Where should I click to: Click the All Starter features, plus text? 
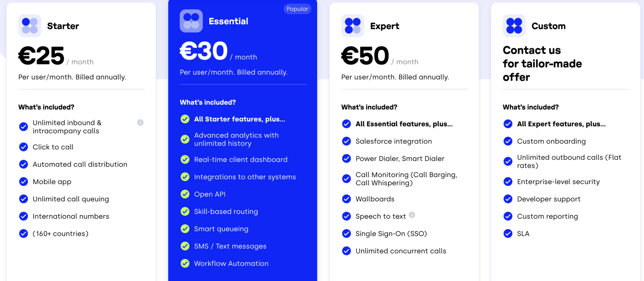click(x=239, y=119)
